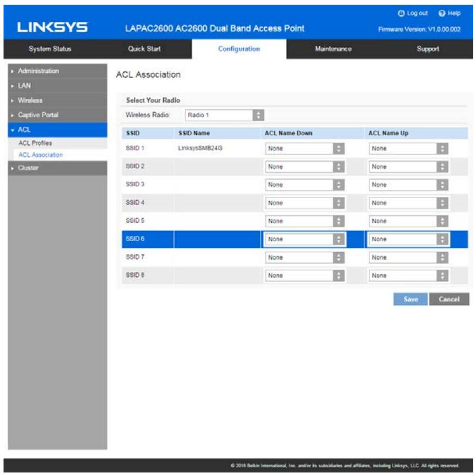Open the Support tab

[x=427, y=49]
